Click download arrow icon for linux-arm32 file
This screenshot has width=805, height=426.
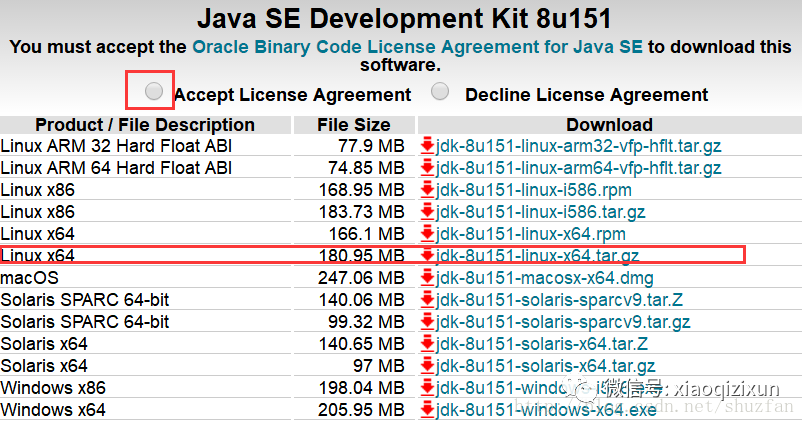[427, 146]
